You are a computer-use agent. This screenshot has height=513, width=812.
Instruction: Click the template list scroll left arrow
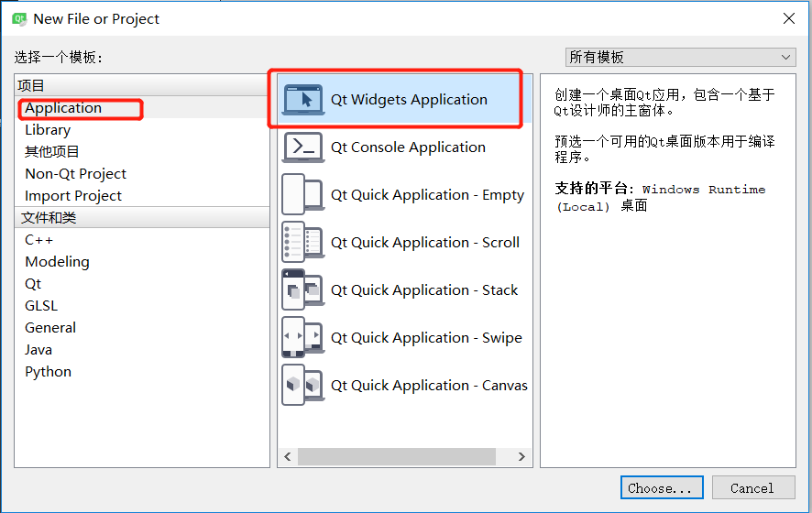coord(288,456)
